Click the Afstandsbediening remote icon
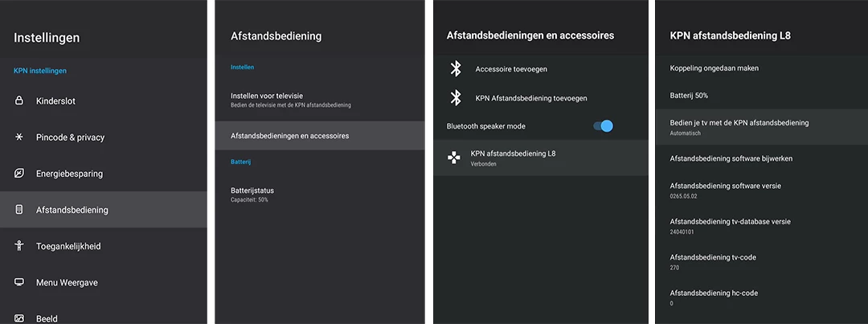 [x=19, y=209]
